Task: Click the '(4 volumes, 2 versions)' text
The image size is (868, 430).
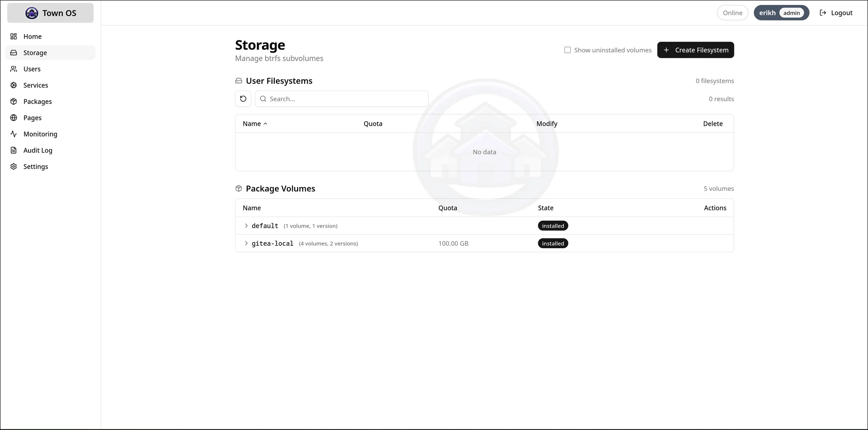Action: point(328,244)
